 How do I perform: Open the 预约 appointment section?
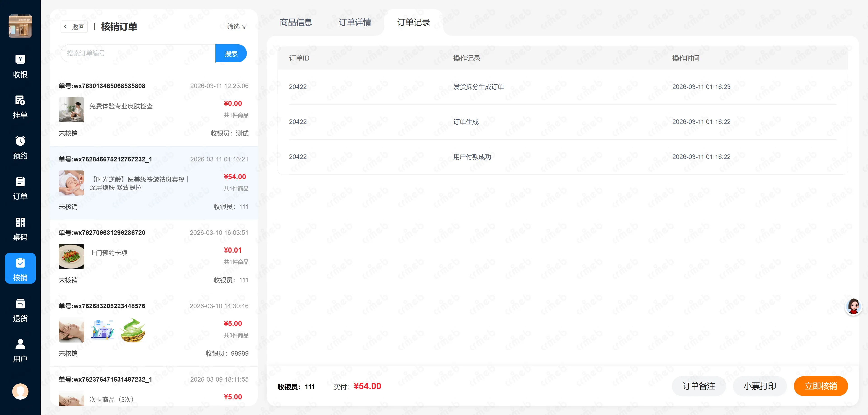[x=20, y=148]
